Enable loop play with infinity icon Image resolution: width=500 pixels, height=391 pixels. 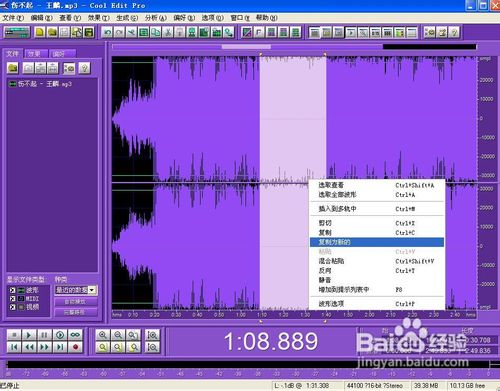pyautogui.click(x=75, y=335)
